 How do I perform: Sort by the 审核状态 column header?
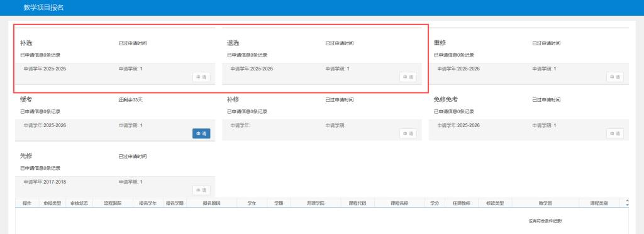pos(79,203)
